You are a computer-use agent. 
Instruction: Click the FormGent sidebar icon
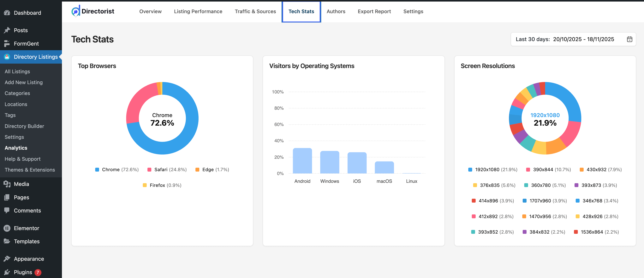click(7, 44)
